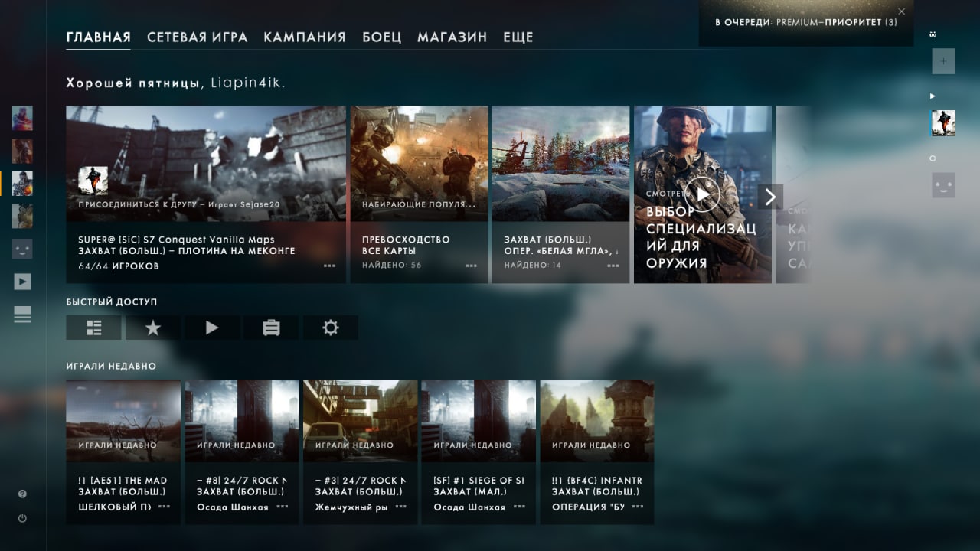
Task: Click greeting text Хорошей пятницы, Liapin4ik
Action: click(x=176, y=83)
